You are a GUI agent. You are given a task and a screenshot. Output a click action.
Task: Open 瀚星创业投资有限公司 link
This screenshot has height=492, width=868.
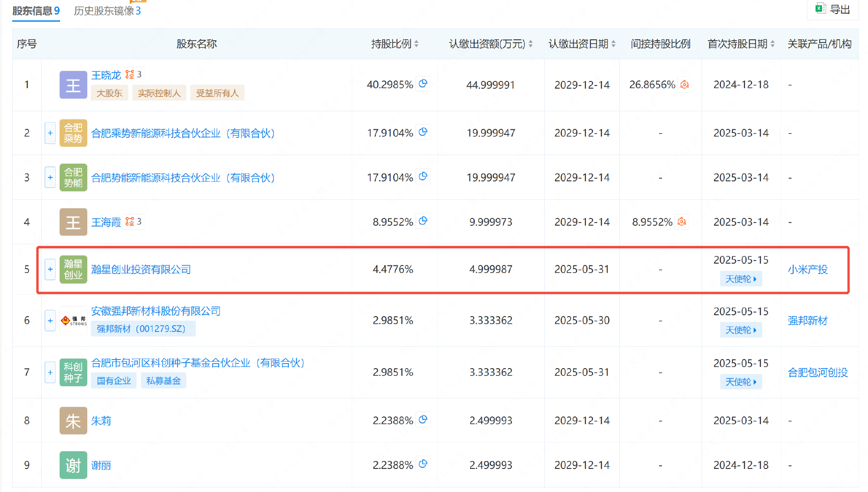(141, 270)
